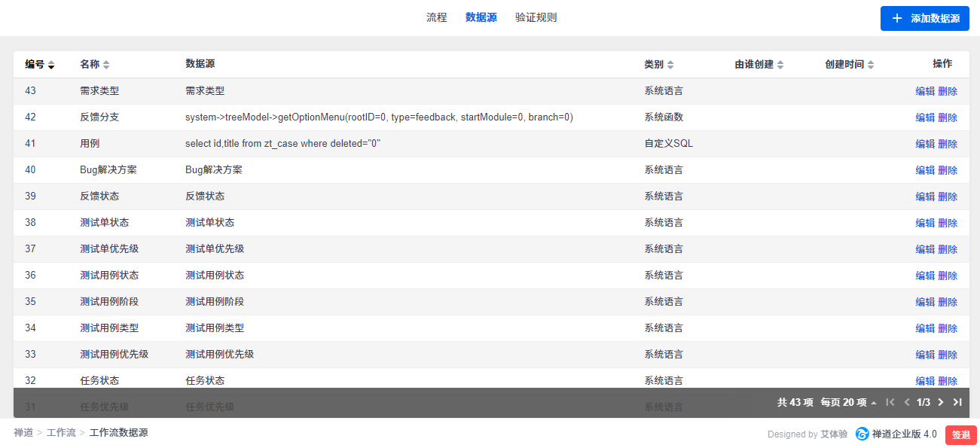
Task: Click the 禅道 logo icon in footer
Action: click(x=862, y=434)
